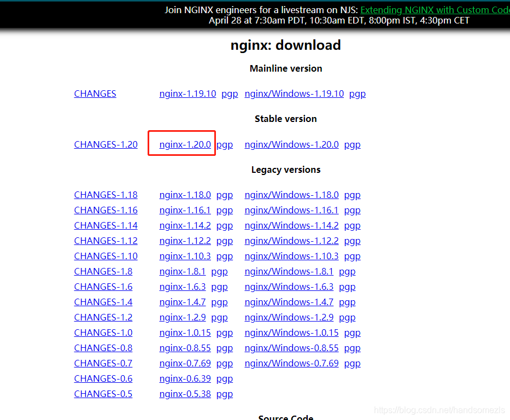
Task: Download nginx-1.12.2 source
Action: [185, 241]
